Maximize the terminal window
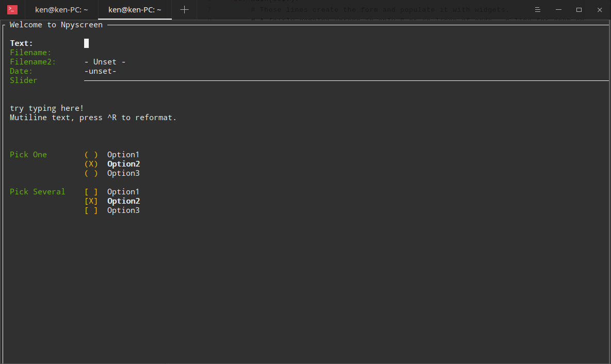The height and width of the screenshot is (364, 611). coord(579,10)
